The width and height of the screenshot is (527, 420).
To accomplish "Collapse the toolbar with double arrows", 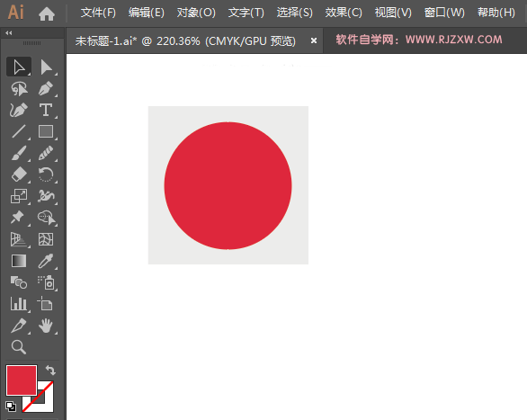I will (9, 32).
